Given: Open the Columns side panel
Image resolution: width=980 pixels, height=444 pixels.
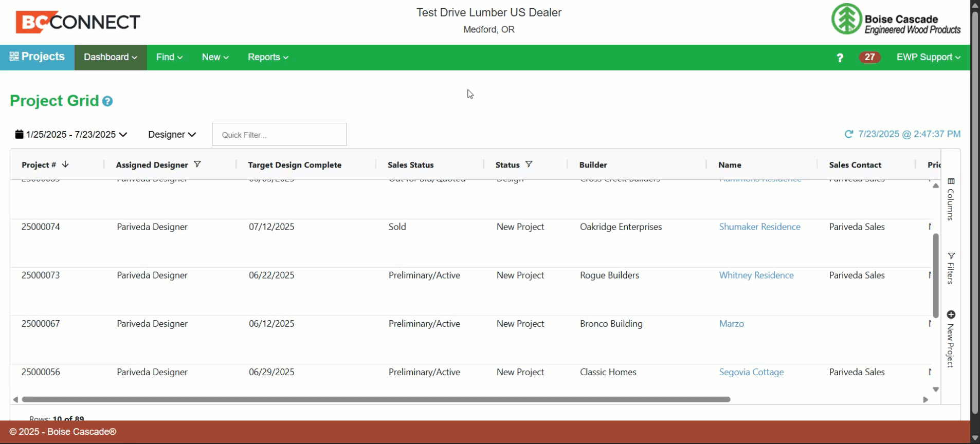Looking at the screenshot, I should (951, 199).
